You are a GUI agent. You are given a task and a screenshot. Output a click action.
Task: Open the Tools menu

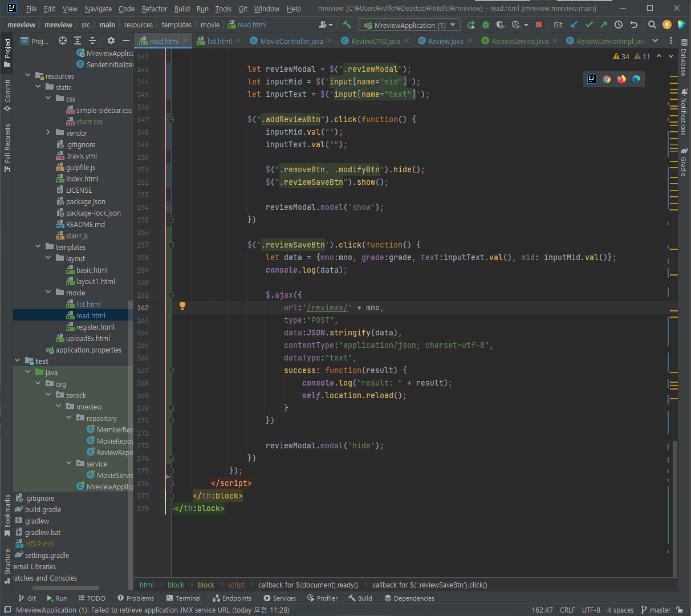223,9
